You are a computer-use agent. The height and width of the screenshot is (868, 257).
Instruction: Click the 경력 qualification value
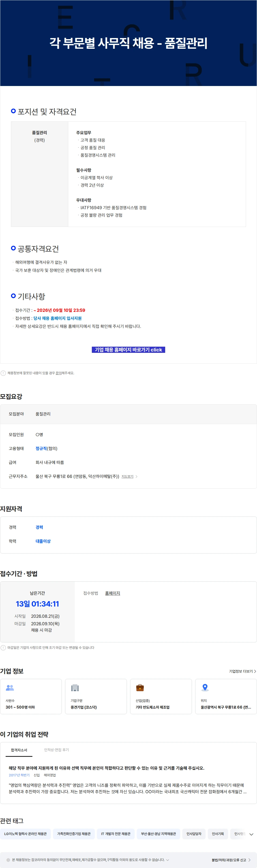coord(39,527)
